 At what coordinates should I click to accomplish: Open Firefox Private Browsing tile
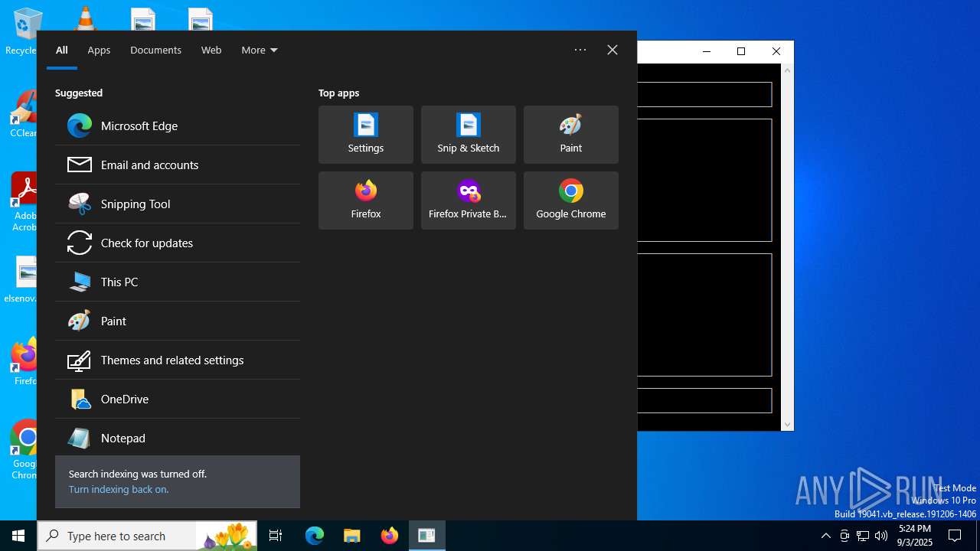coord(469,201)
